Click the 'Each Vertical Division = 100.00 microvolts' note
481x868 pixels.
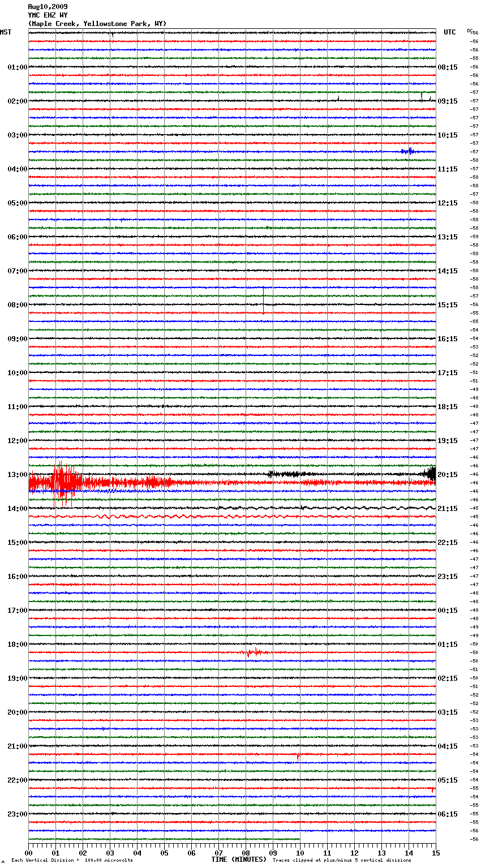coord(72,861)
